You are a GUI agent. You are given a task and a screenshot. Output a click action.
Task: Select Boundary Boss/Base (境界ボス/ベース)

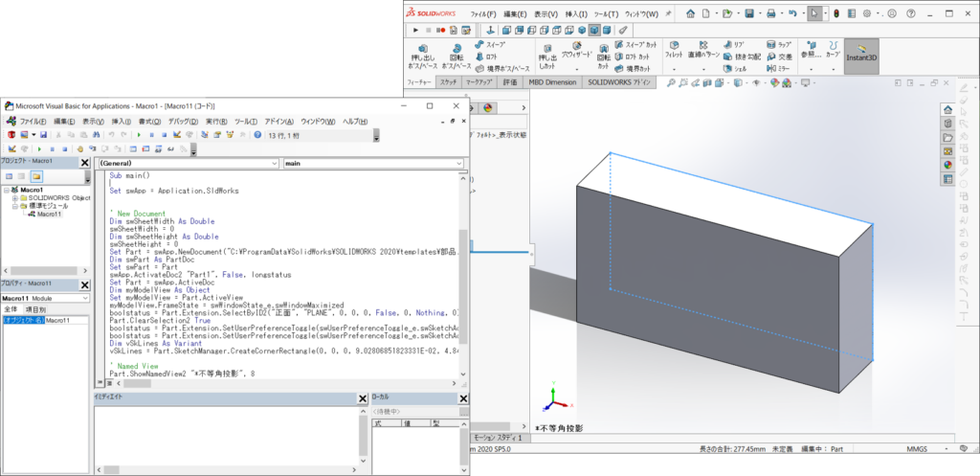point(502,69)
